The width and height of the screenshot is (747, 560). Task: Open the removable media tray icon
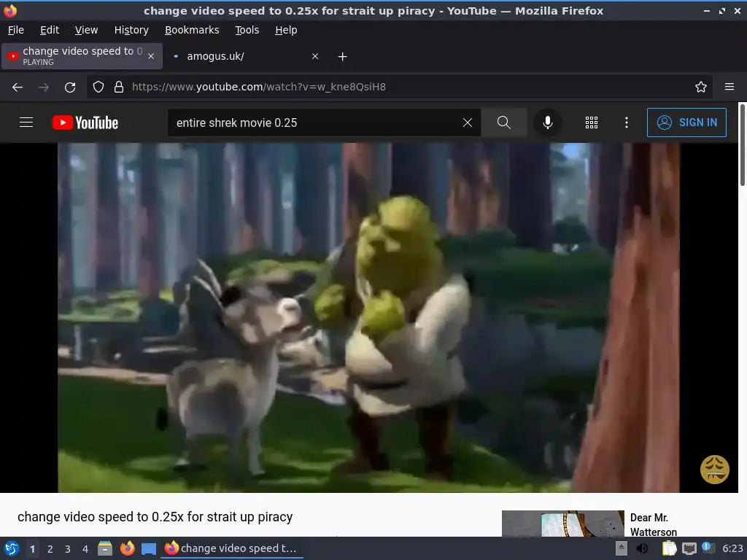622,548
